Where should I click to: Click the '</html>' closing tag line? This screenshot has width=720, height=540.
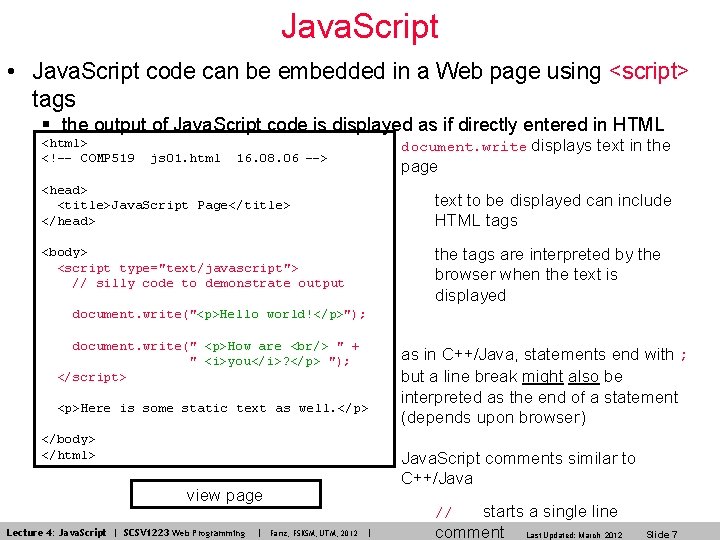point(68,455)
